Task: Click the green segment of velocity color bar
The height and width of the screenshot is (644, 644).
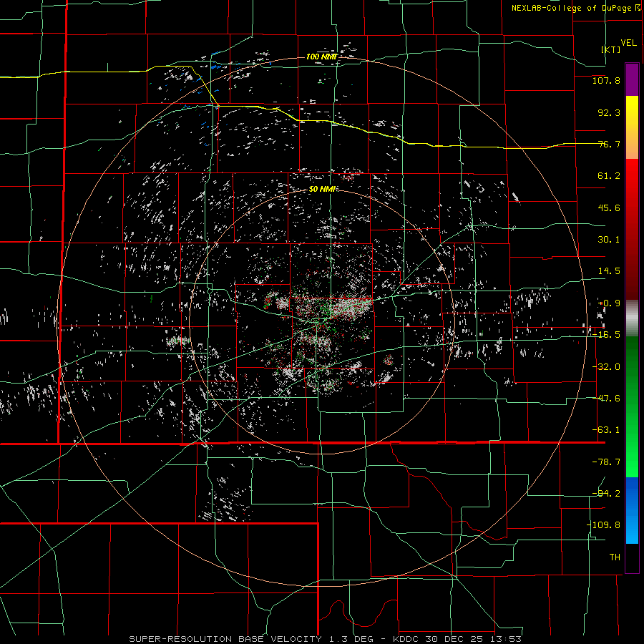Action: click(632, 406)
